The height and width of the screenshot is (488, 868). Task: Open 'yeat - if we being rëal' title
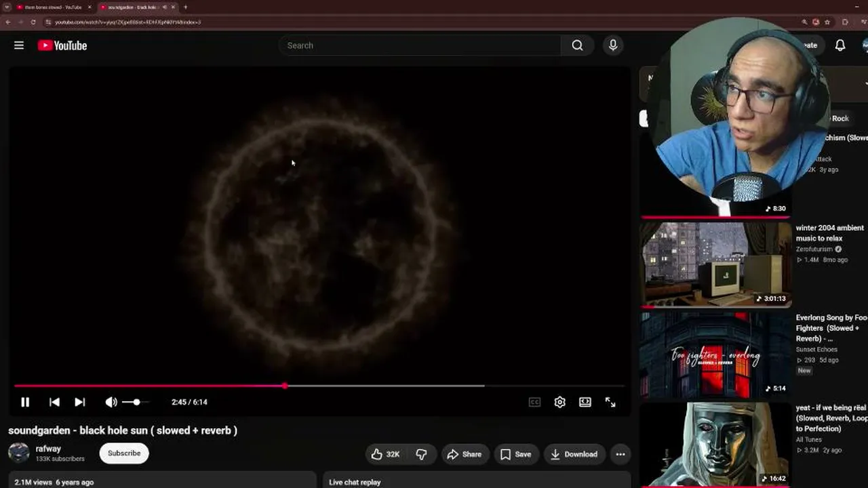pyautogui.click(x=831, y=418)
